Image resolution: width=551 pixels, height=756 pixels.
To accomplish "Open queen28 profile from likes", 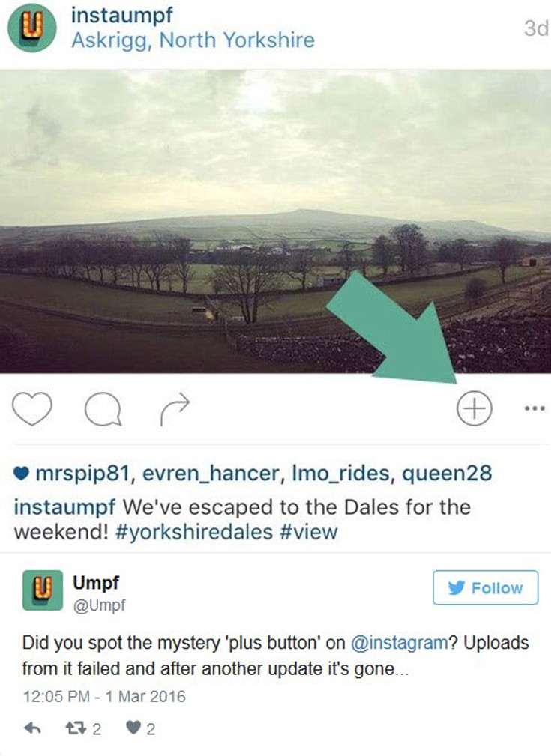I will [447, 474].
